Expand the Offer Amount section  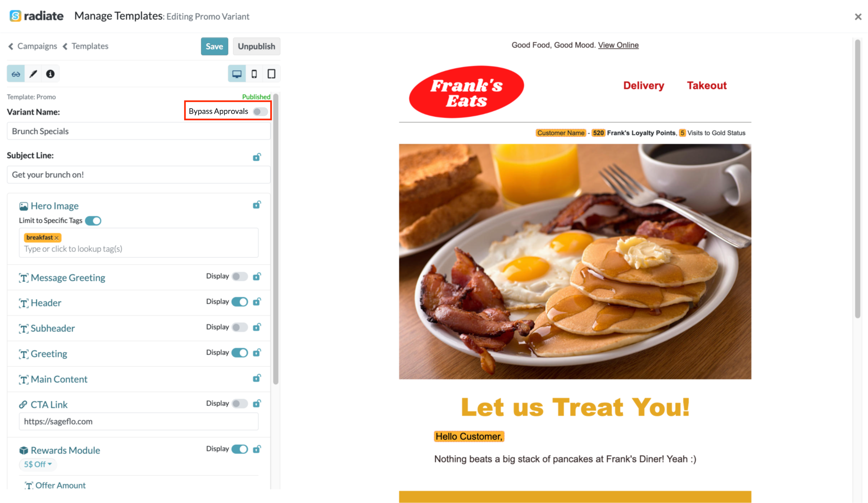60,485
